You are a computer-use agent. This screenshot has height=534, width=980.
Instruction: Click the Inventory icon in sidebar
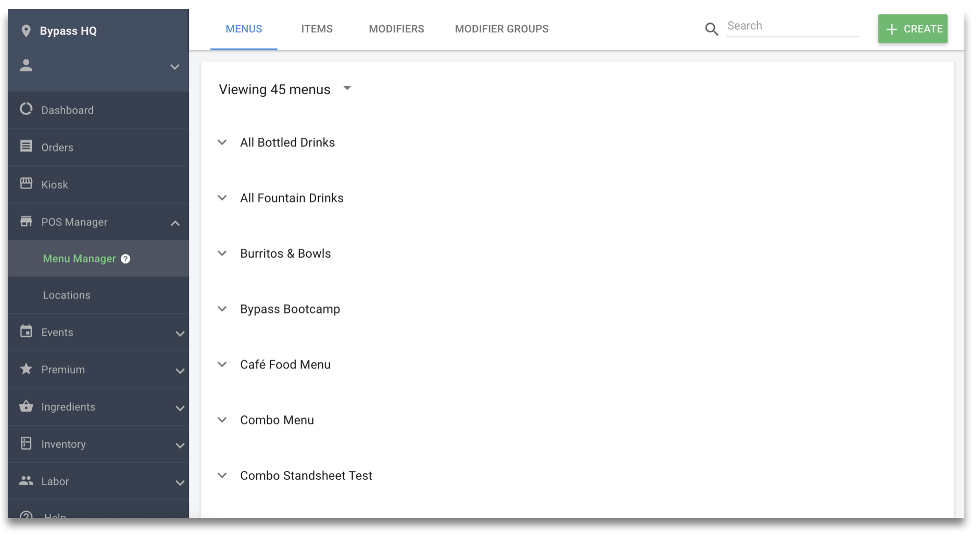click(26, 443)
